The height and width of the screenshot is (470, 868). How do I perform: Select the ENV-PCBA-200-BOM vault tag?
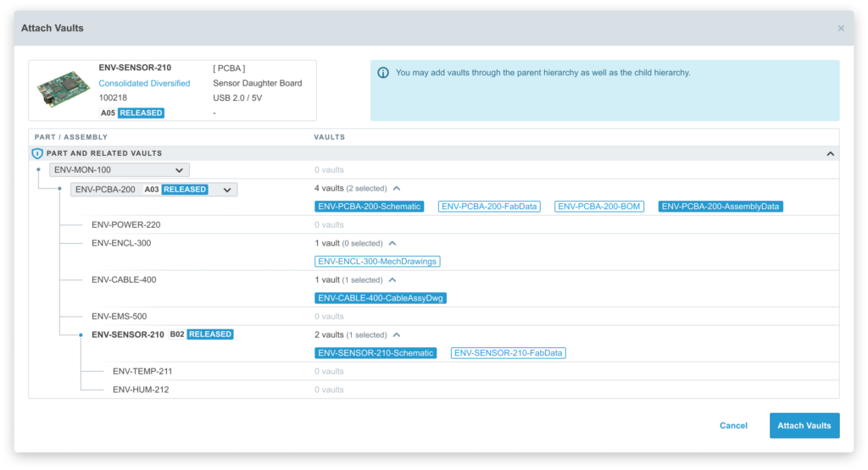click(x=600, y=207)
